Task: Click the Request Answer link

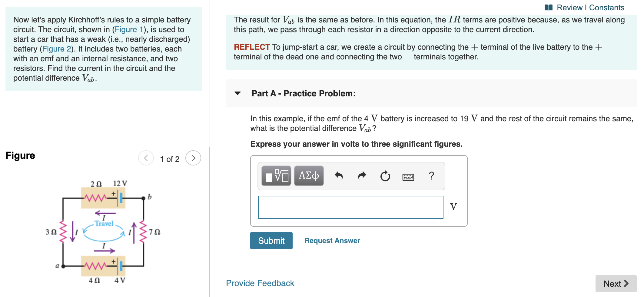Action: point(332,240)
